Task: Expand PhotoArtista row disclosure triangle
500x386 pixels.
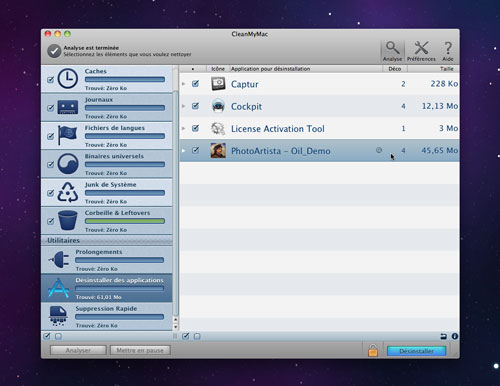Action: pos(183,150)
